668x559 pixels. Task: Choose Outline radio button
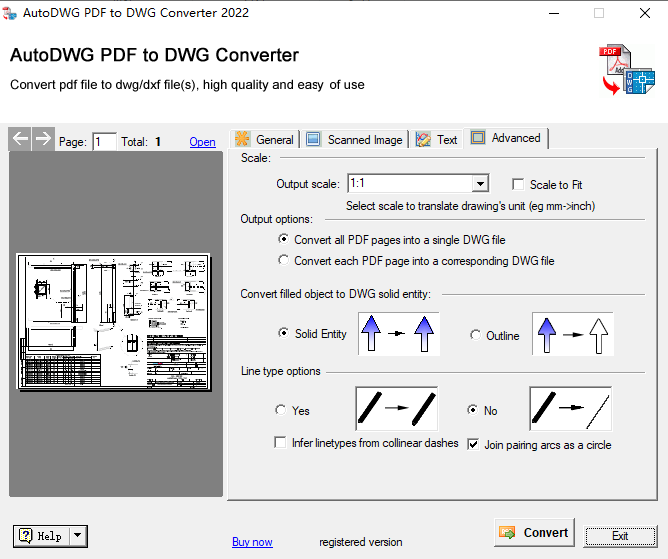pos(475,335)
